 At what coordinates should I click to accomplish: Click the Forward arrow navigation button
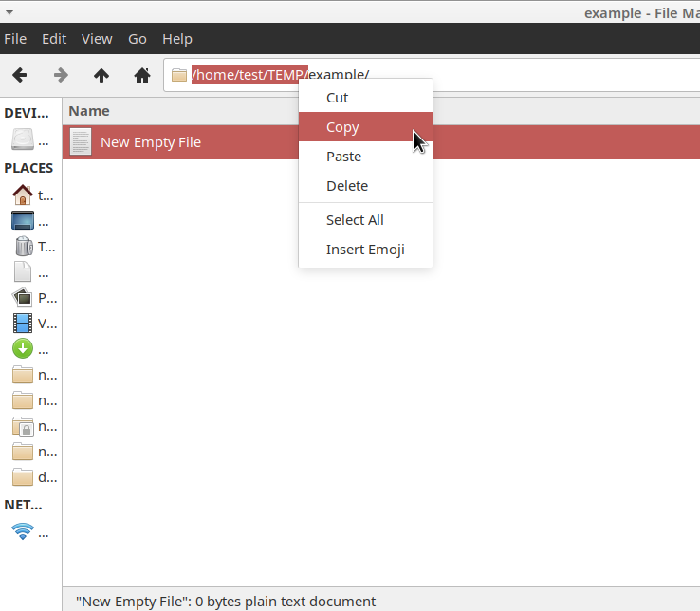coord(61,75)
